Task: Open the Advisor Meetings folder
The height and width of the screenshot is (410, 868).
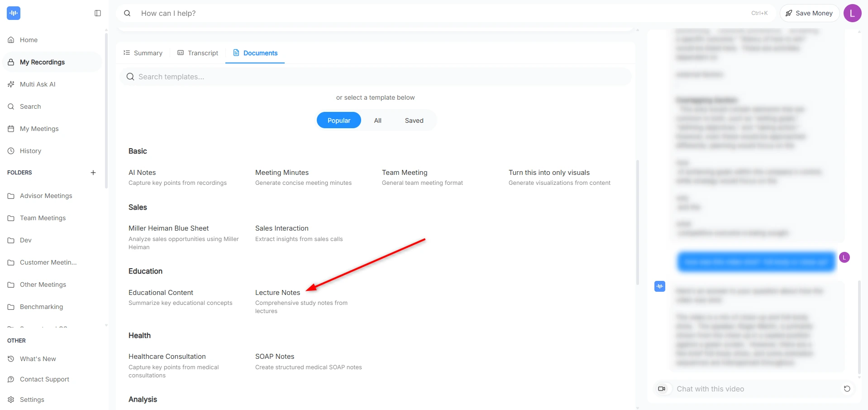Action: [46, 196]
